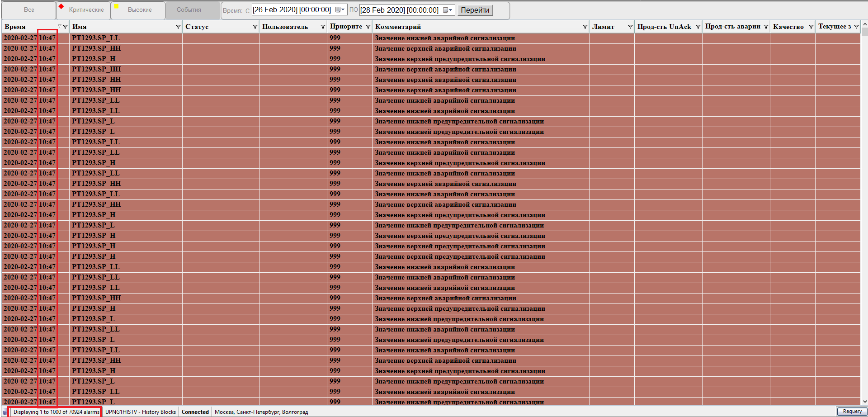Open filter for the Имя column
Image resolution: width=868 pixels, height=417 pixels.
coord(178,27)
